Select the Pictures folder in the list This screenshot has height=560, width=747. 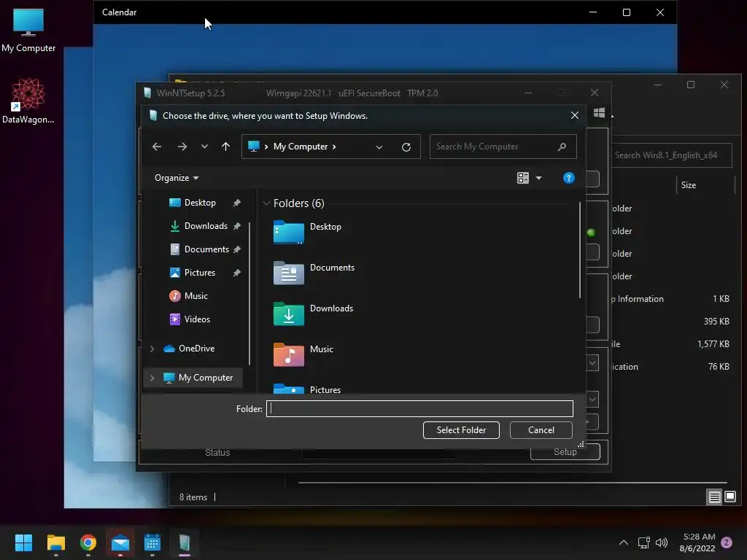click(x=325, y=389)
